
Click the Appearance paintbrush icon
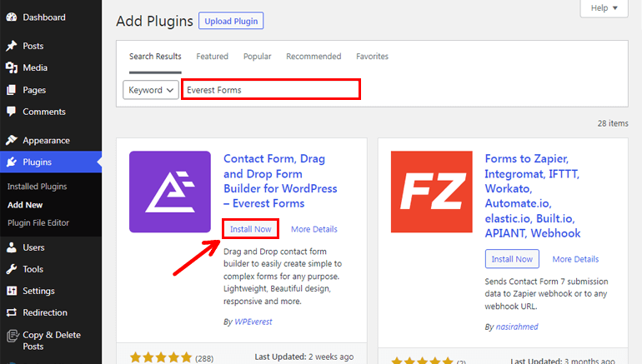point(12,140)
